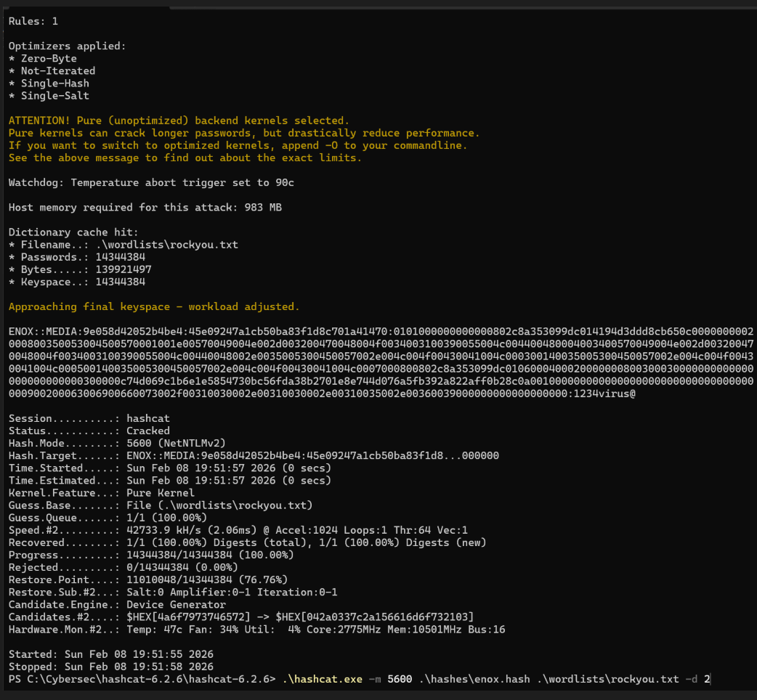This screenshot has height=700, width=757.
Task: Click the 'ATTENTION! Pure (unoptimized) backend kernels' warning
Action: (179, 121)
